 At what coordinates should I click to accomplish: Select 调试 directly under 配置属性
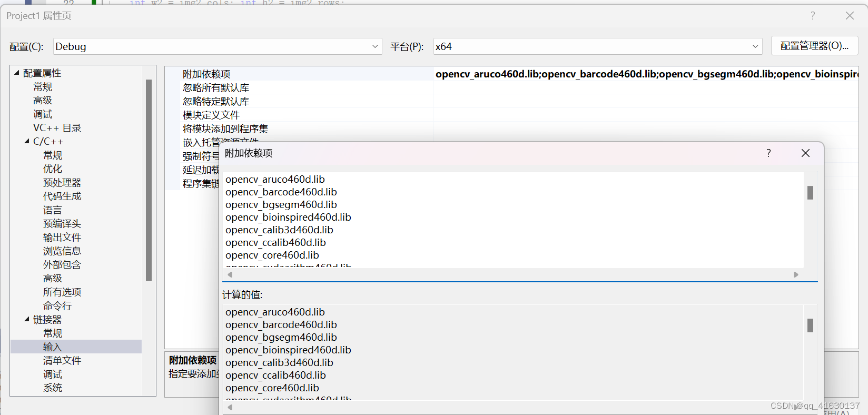43,114
